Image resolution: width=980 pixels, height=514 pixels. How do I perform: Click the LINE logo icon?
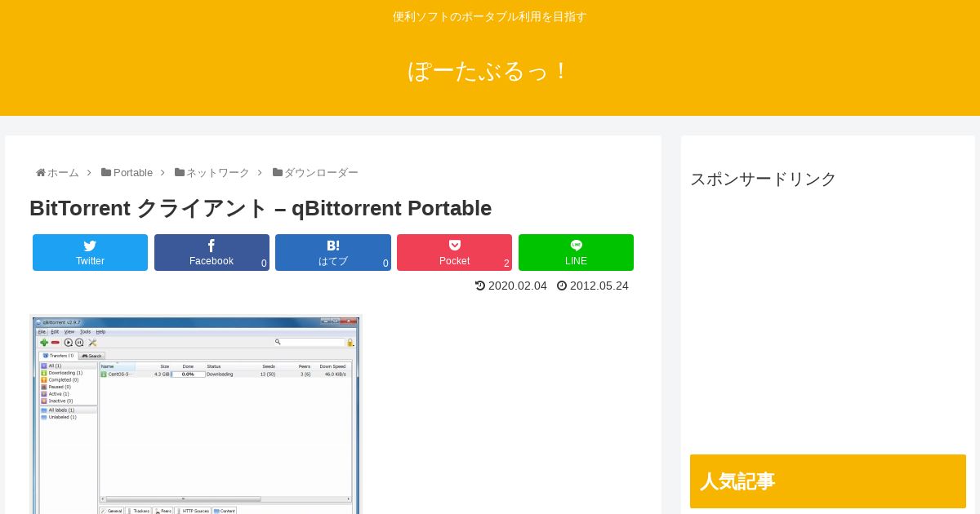coord(576,245)
